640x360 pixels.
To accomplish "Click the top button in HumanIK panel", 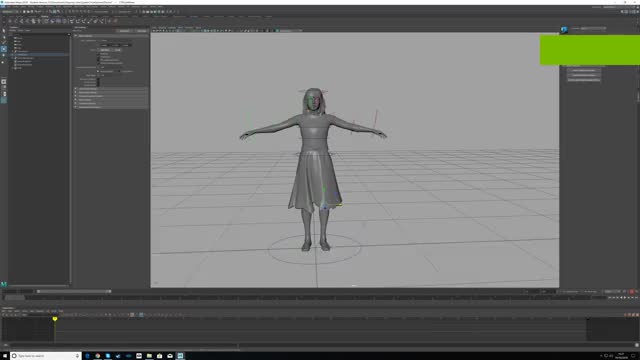I will pos(584,71).
